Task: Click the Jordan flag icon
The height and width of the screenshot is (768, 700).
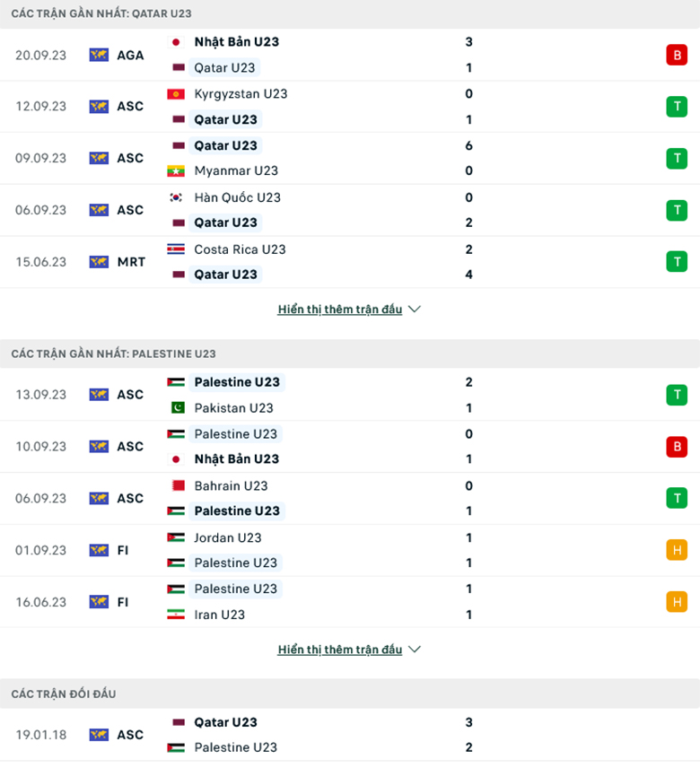Action: pos(176,537)
